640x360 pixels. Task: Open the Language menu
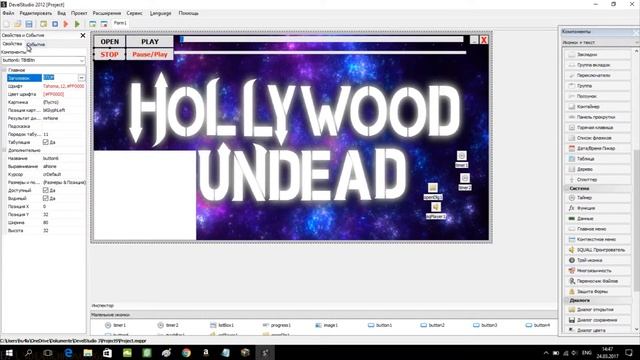point(160,13)
